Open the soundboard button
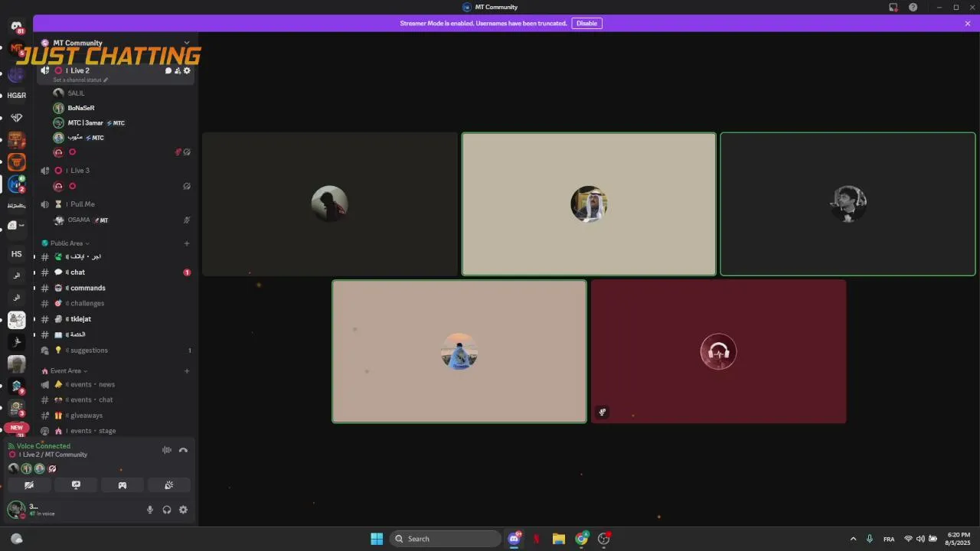Viewport: 980px width, 551px height. click(169, 485)
